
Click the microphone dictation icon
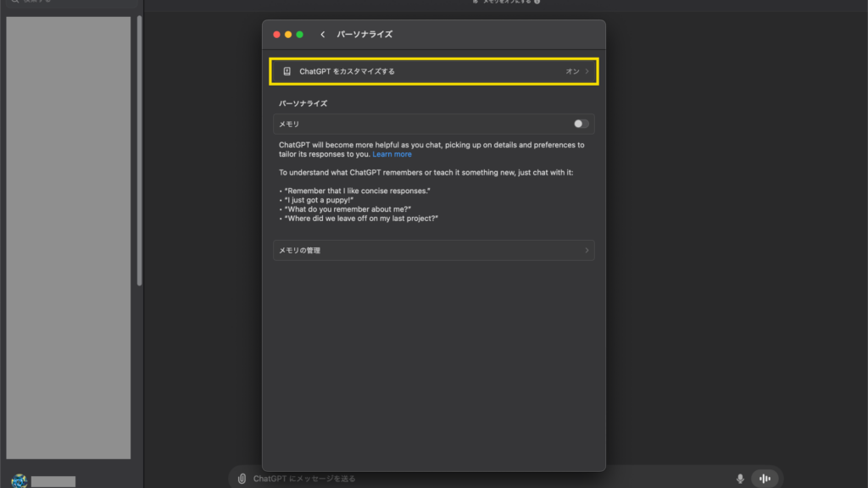740,479
